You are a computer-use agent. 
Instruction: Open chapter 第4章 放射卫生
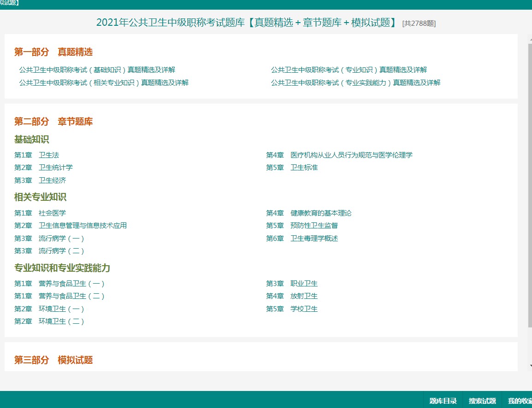tap(292, 296)
